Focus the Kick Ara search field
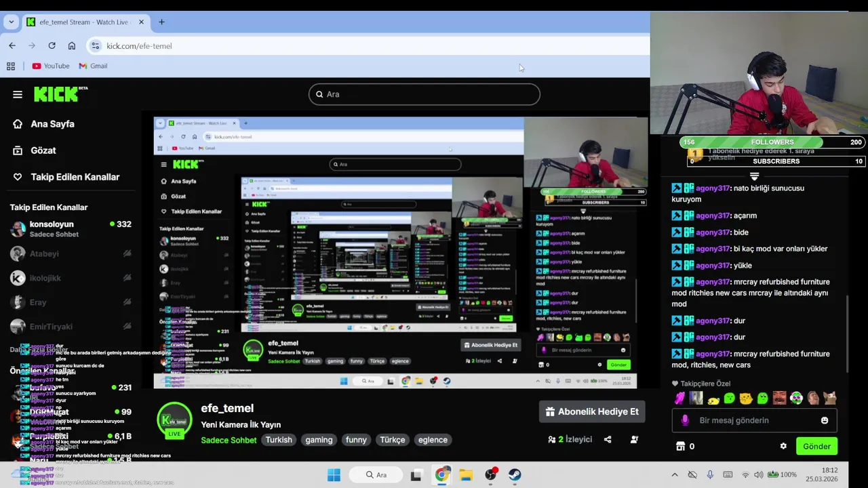Screen dimensions: 868x488 [425, 94]
